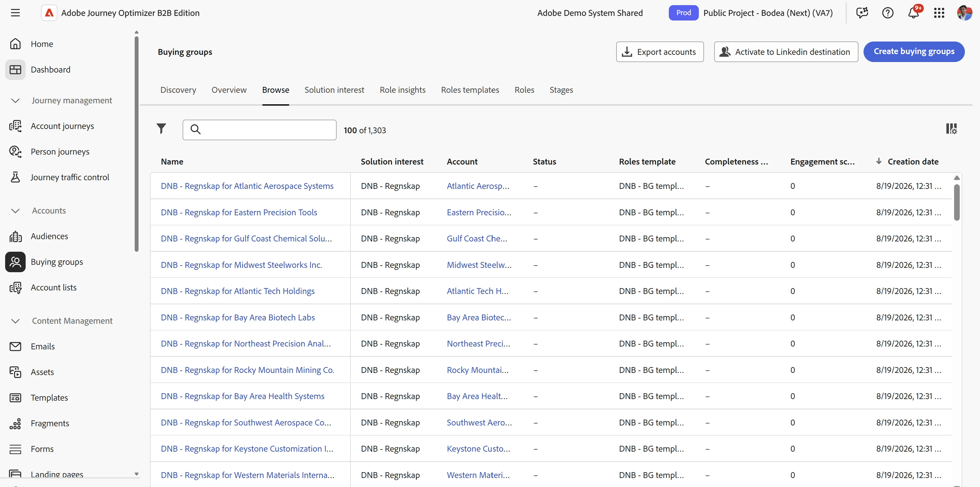980x487 pixels.
Task: Collapse the Accounts section
Action: point(15,211)
